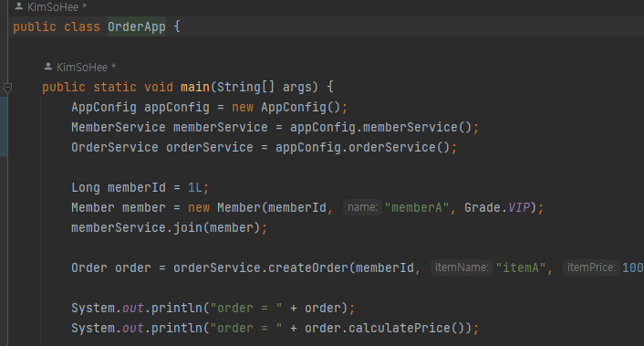Screen dimensions: 644x346
Task: Click the author person icon above OrderApp class
Action: click(19, 5)
